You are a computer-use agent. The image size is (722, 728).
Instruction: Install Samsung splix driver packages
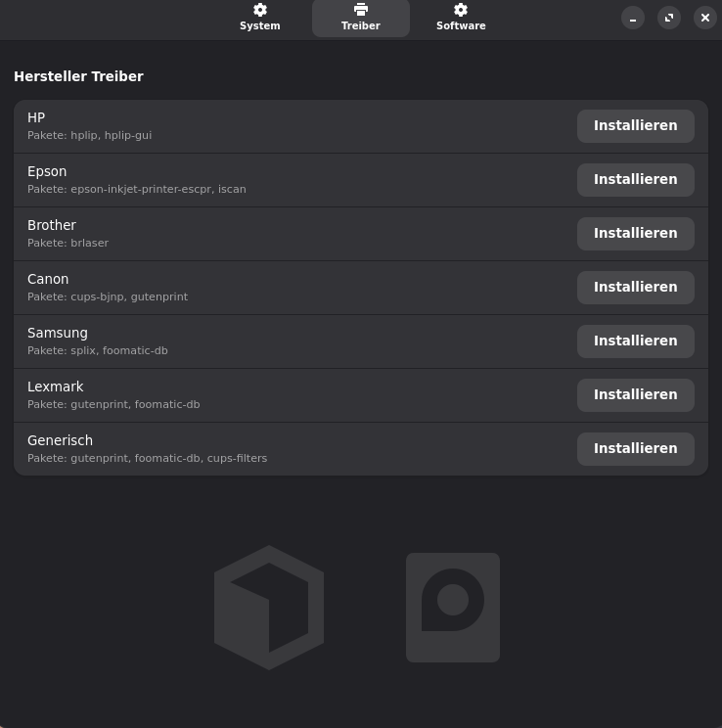[x=635, y=341]
